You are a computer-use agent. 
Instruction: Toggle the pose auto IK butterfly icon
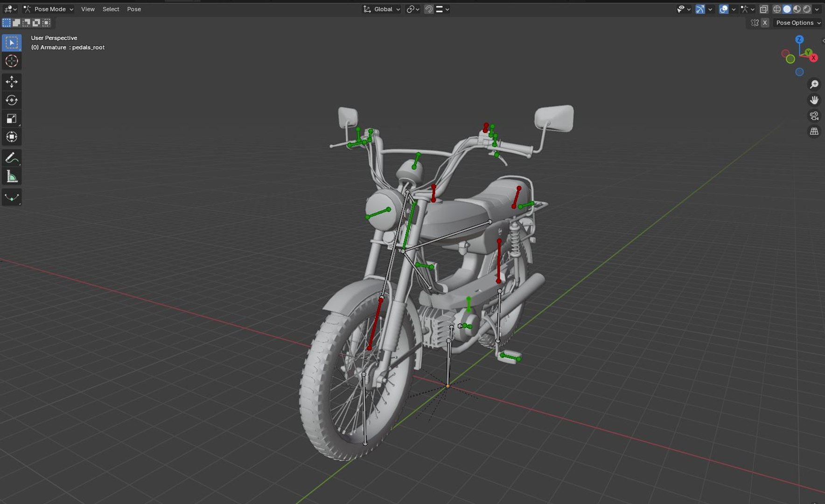click(755, 23)
